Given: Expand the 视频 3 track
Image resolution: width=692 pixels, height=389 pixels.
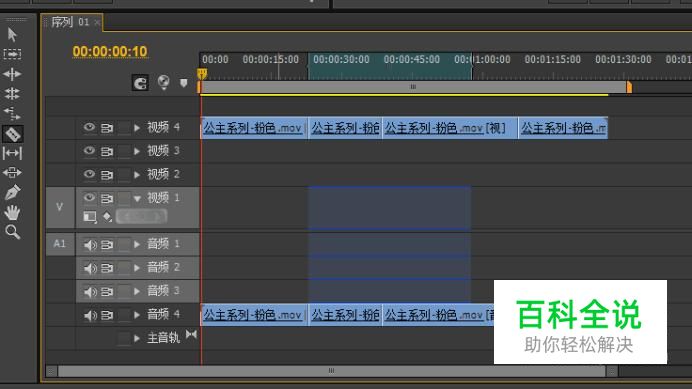Looking at the screenshot, I should pos(137,151).
